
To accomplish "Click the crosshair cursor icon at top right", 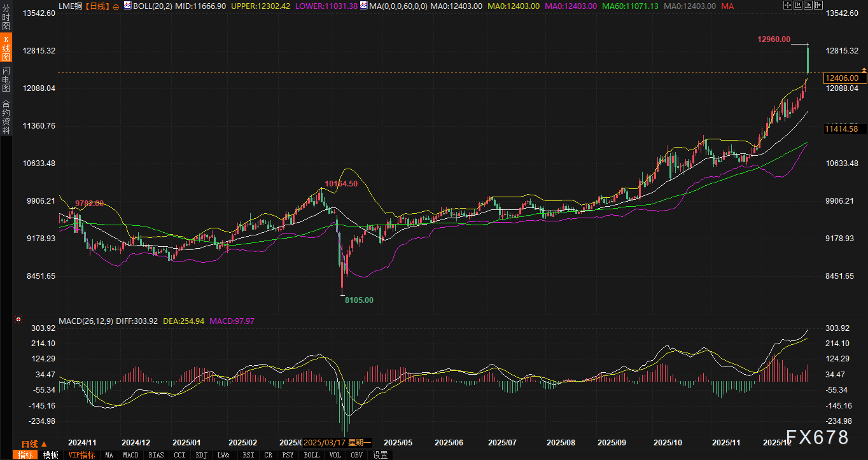I will click(787, 6).
